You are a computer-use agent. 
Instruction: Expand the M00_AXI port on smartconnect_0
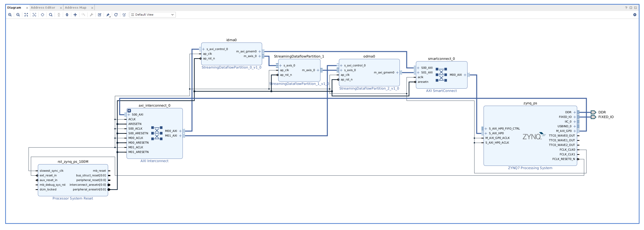point(465,75)
